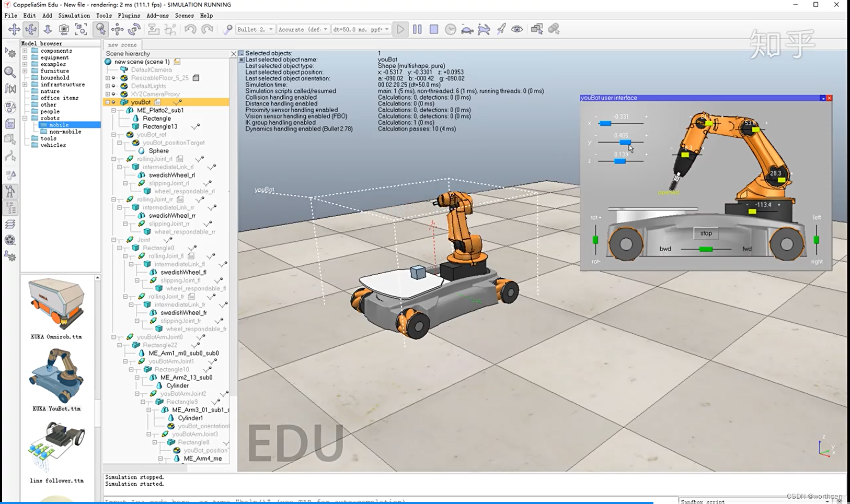Select the object rotate tool
The height and width of the screenshot is (504, 850).
(x=134, y=29)
